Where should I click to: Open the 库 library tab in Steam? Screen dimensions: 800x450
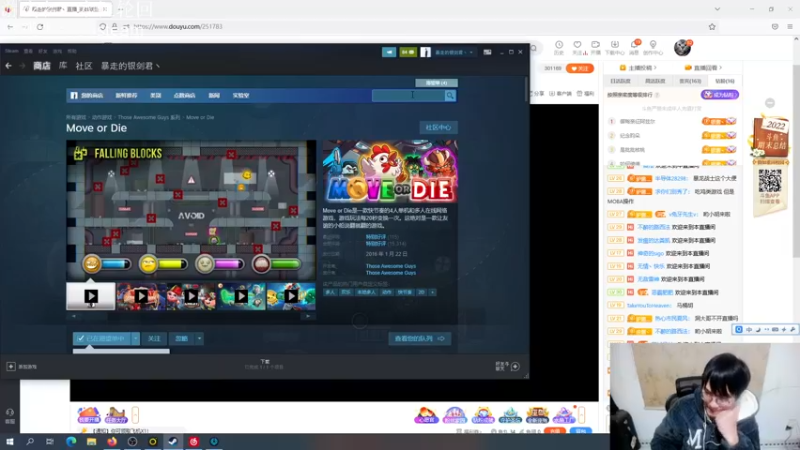63,66
